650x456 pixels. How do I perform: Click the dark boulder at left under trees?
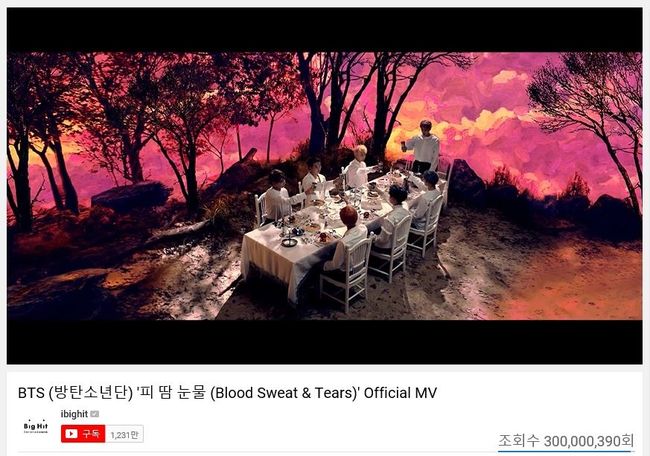(131, 194)
